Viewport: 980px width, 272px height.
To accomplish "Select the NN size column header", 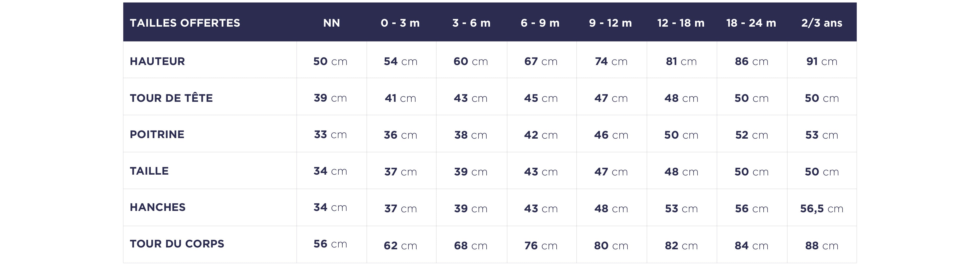I will [x=331, y=23].
